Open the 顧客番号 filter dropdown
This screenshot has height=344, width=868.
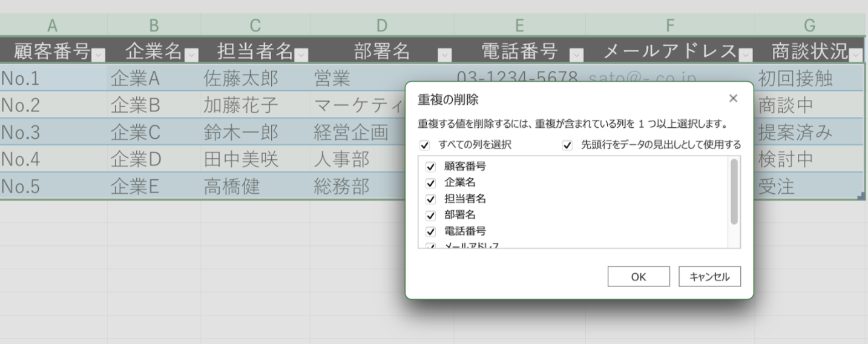pos(98,56)
